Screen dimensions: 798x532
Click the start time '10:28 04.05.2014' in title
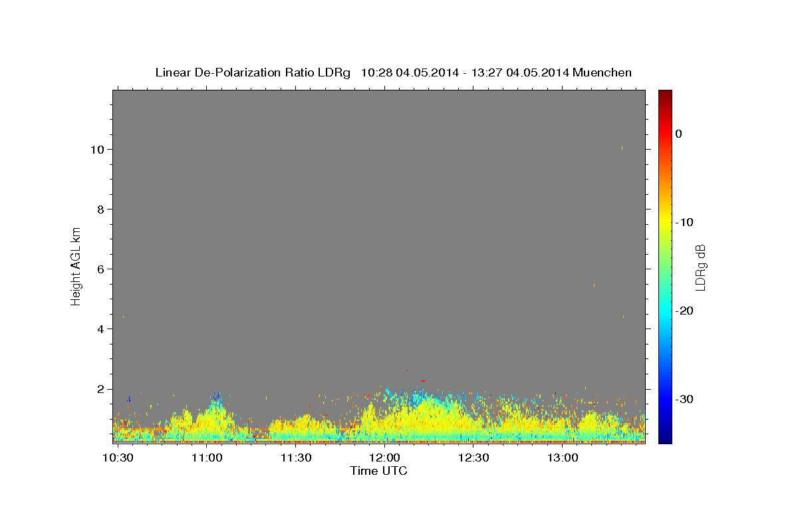pyautogui.click(x=410, y=72)
